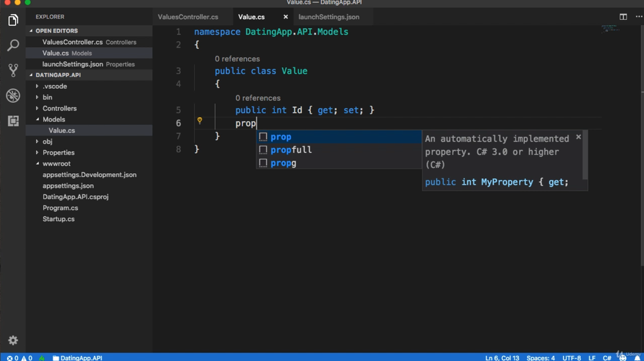Click the namespace DatingApp.API.Models text

(x=271, y=32)
